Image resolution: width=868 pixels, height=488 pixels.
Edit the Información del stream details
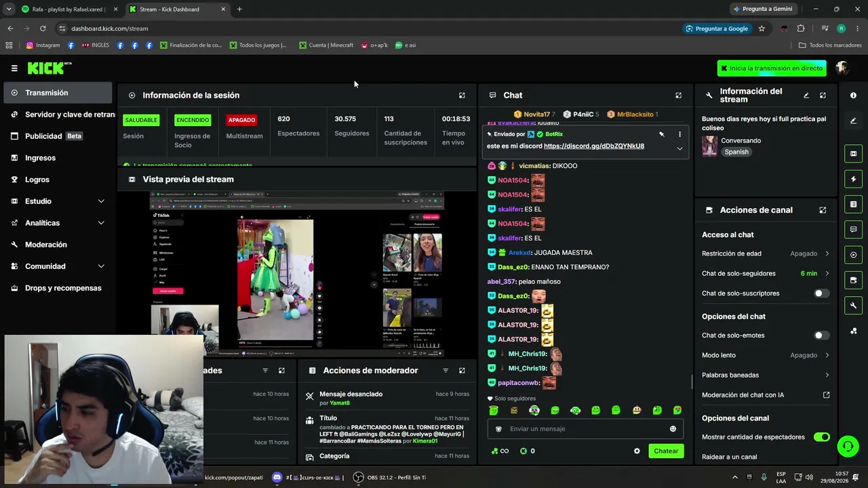806,96
